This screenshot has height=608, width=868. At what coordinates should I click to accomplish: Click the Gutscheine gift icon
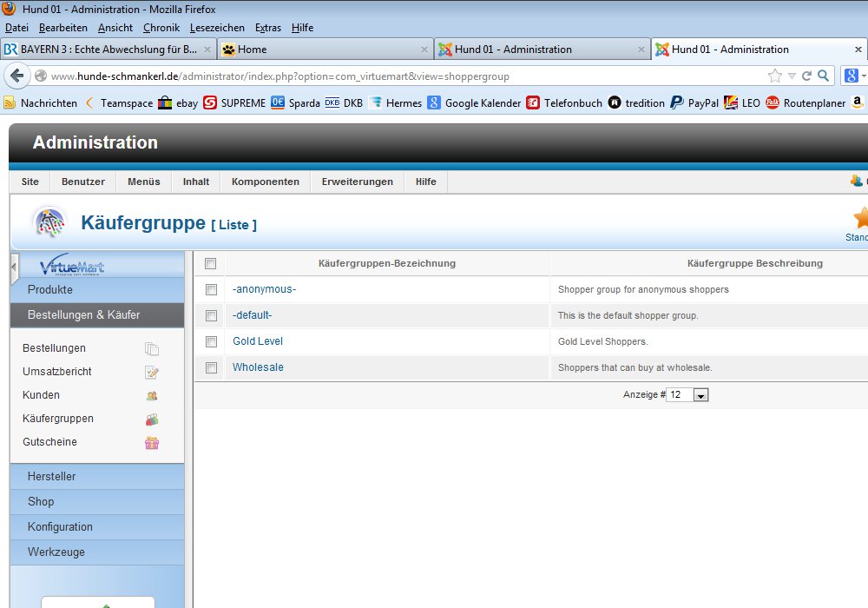click(152, 443)
